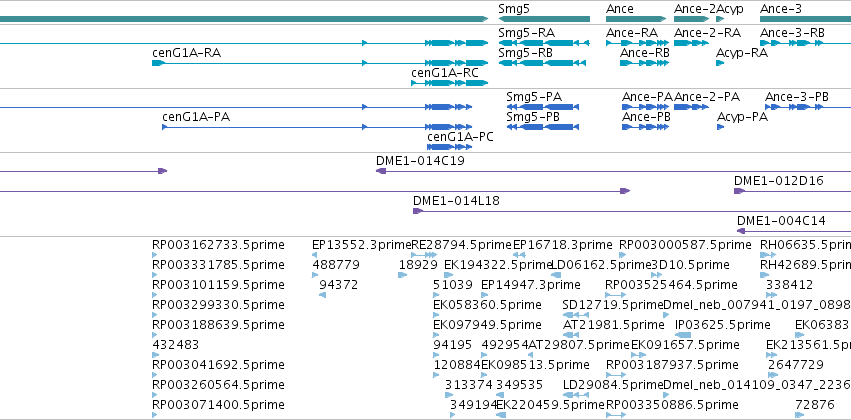Select the RP003000587.5prime EST label

(x=685, y=245)
